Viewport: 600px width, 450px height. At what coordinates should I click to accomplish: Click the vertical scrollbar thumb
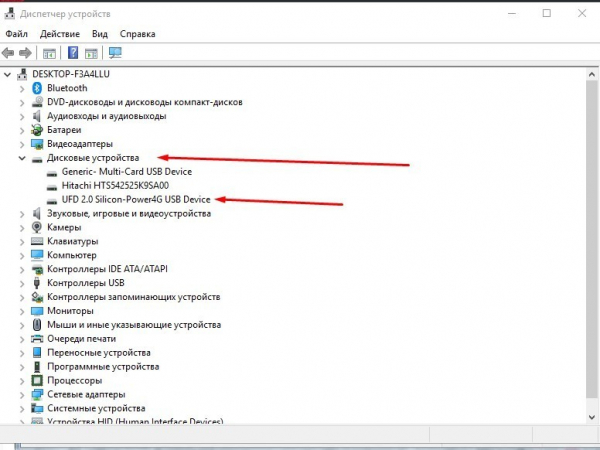coord(592,239)
